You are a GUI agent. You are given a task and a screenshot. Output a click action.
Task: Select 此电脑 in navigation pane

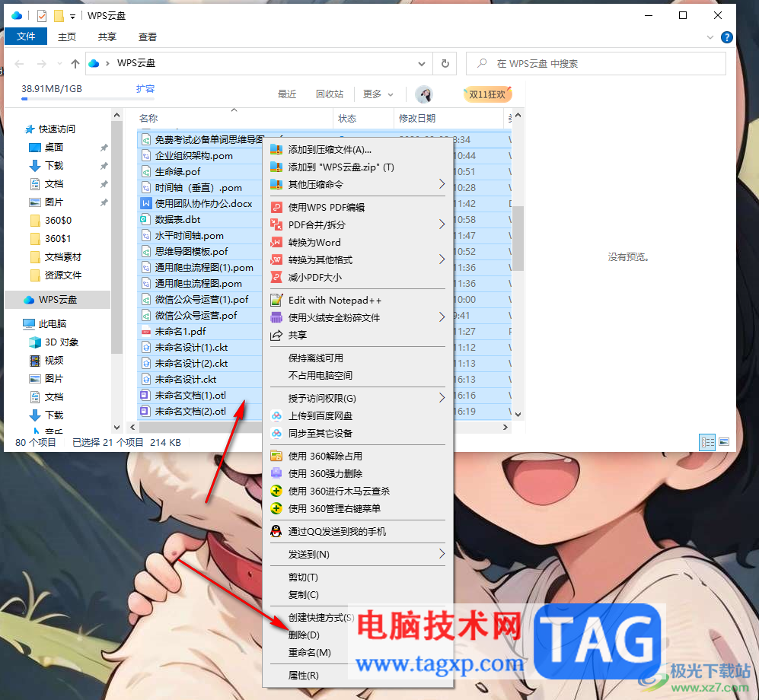[x=53, y=323]
